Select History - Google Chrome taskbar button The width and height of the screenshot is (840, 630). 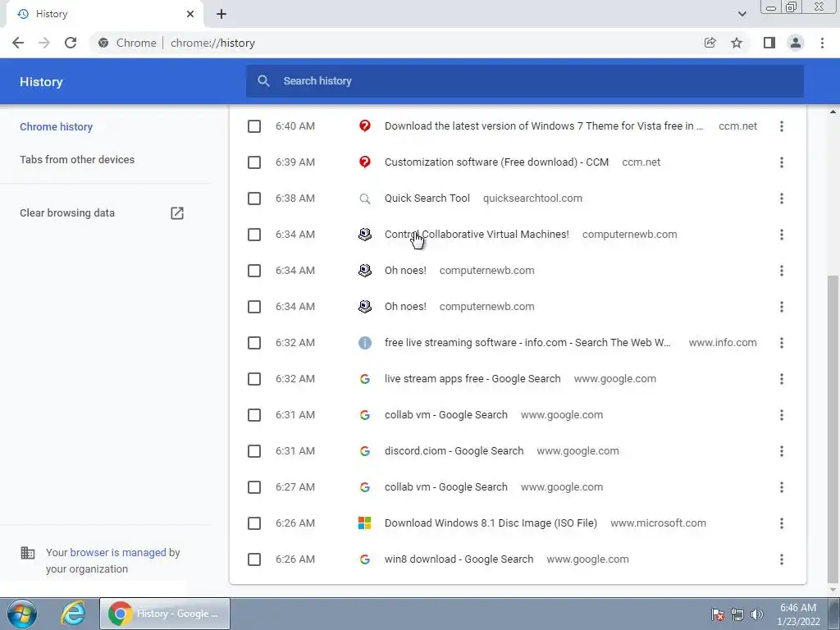(x=164, y=614)
